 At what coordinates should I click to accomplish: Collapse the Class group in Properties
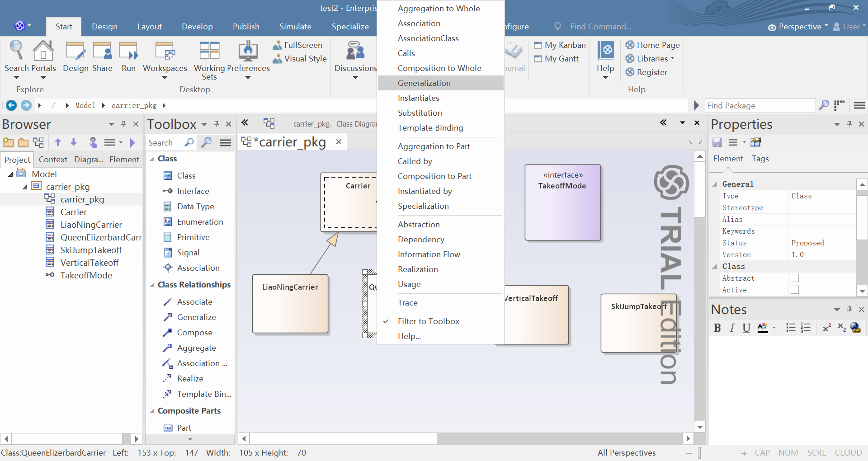tap(715, 266)
